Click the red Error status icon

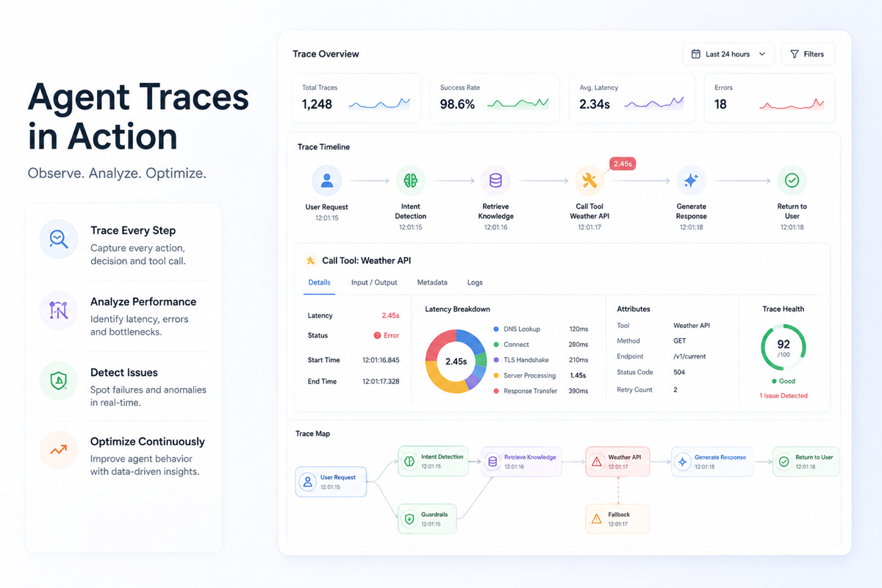[377, 335]
